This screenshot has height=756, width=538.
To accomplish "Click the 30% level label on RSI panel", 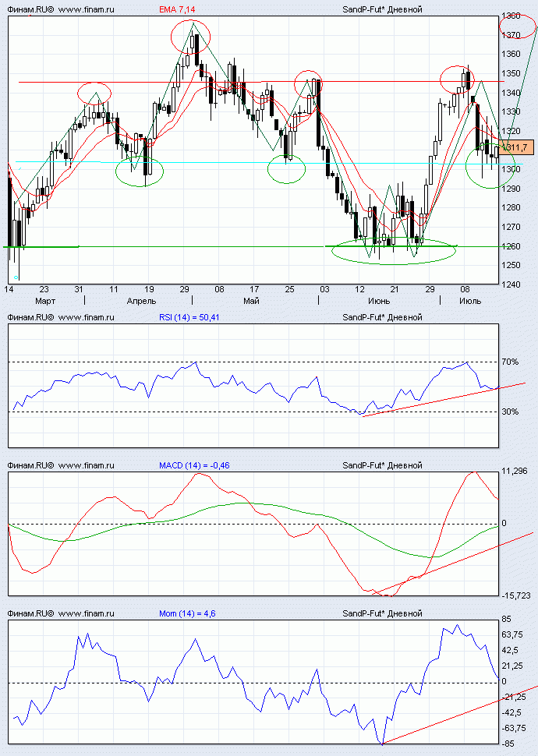I will [x=510, y=412].
